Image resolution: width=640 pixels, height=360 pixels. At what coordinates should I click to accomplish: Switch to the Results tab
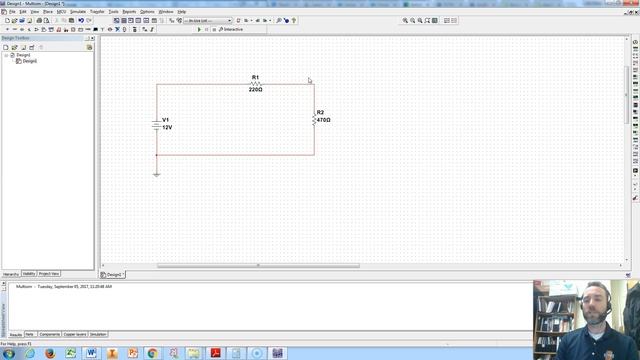16,335
